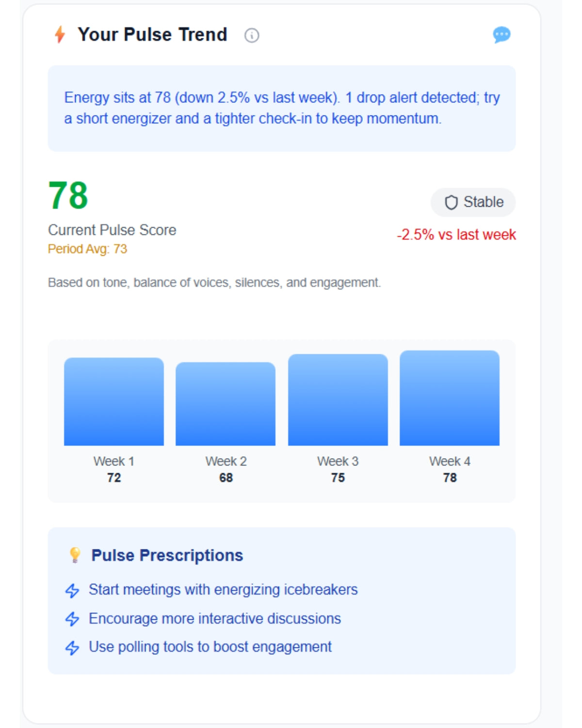Click Encourage more interactive discussions
Image resolution: width=582 pixels, height=728 pixels.
pyautogui.click(x=215, y=619)
